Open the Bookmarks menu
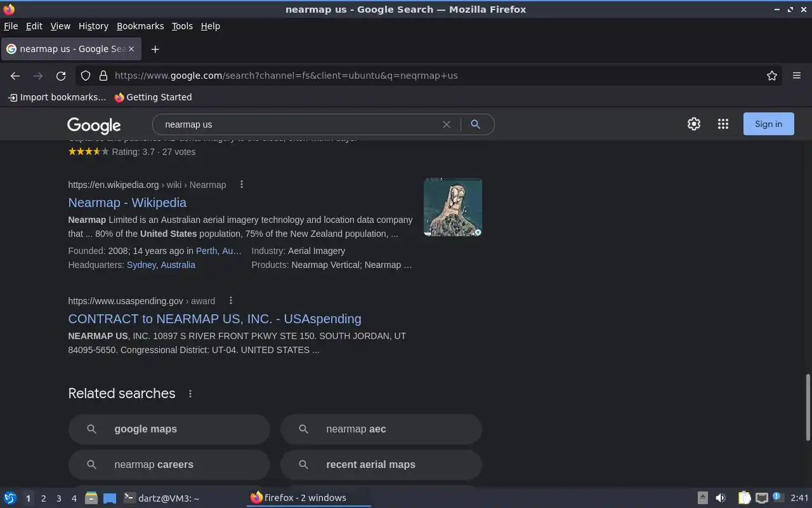Screen dimensions: 812x508 [140, 26]
